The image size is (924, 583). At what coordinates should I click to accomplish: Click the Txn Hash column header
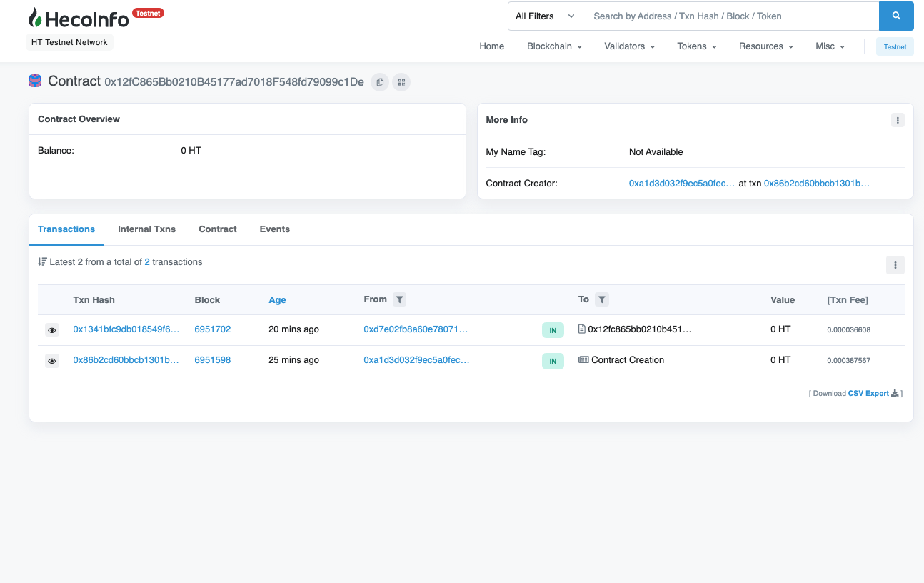94,300
